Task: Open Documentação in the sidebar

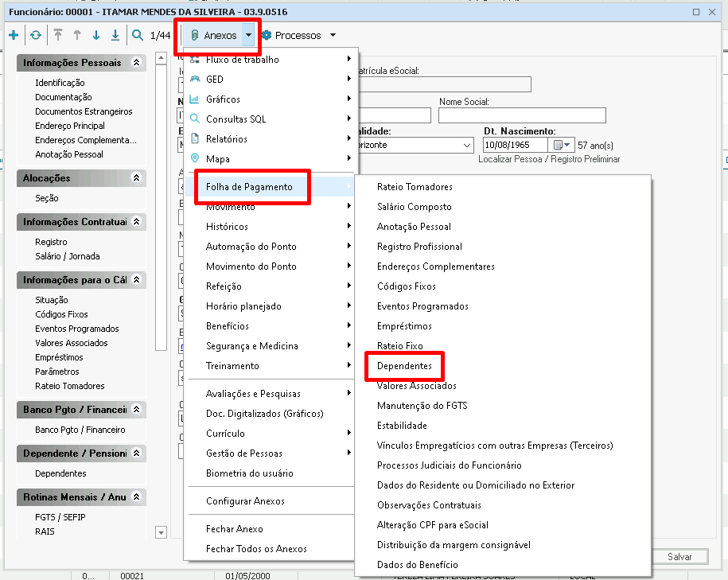Action: [x=64, y=97]
